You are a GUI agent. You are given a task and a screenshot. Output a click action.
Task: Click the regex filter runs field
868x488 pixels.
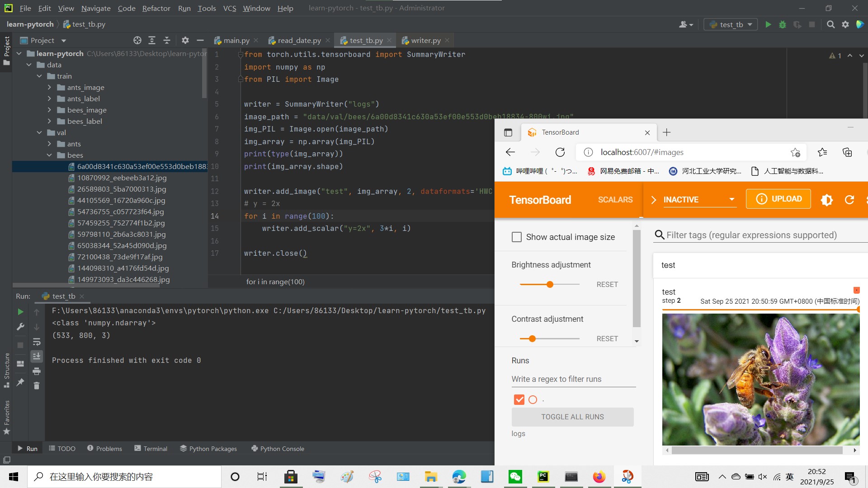point(573,379)
